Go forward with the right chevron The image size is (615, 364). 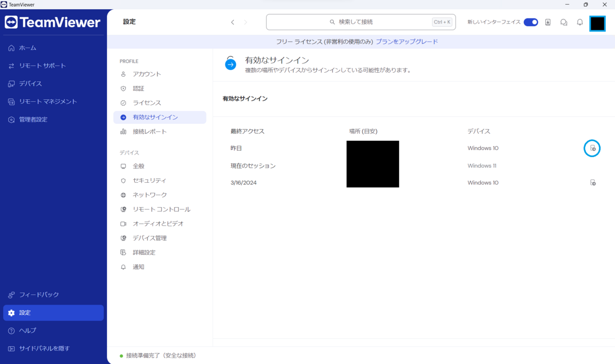[x=245, y=22]
